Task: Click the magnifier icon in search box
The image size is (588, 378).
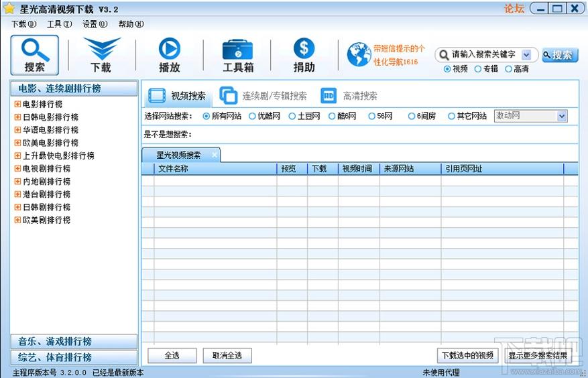Action: pyautogui.click(x=444, y=55)
